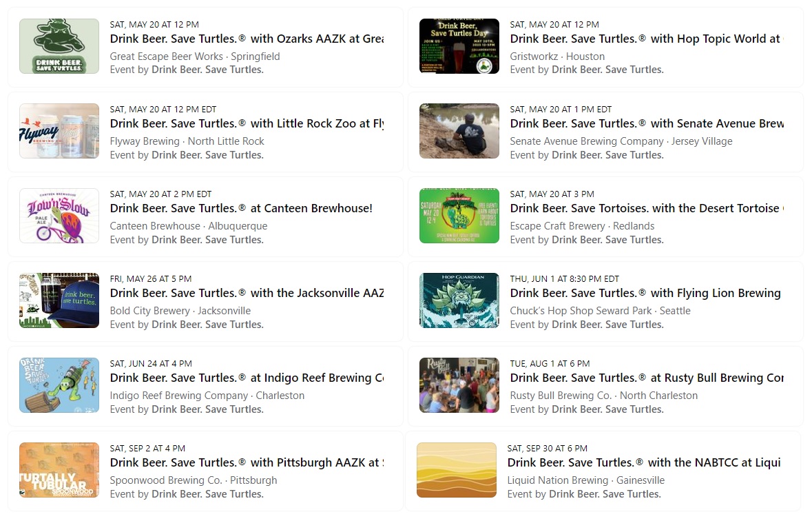Open the Senate Avenue riverside photo thumbnail
The image size is (812, 521).
tap(459, 131)
